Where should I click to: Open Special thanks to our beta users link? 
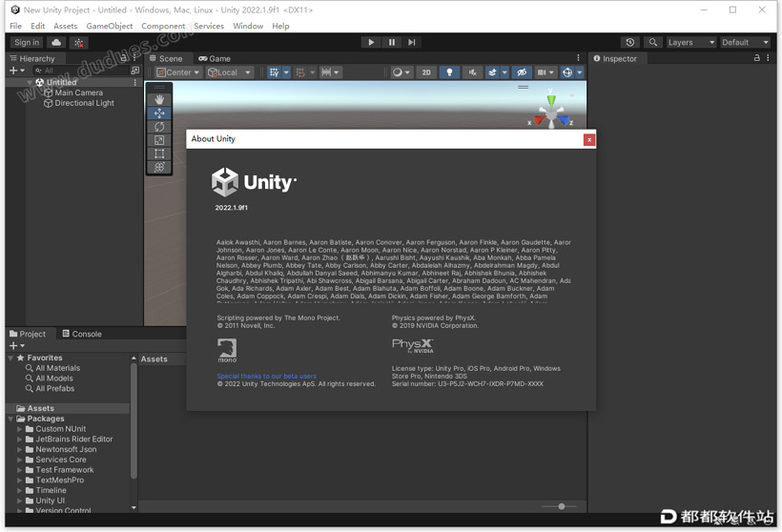pyautogui.click(x=266, y=376)
